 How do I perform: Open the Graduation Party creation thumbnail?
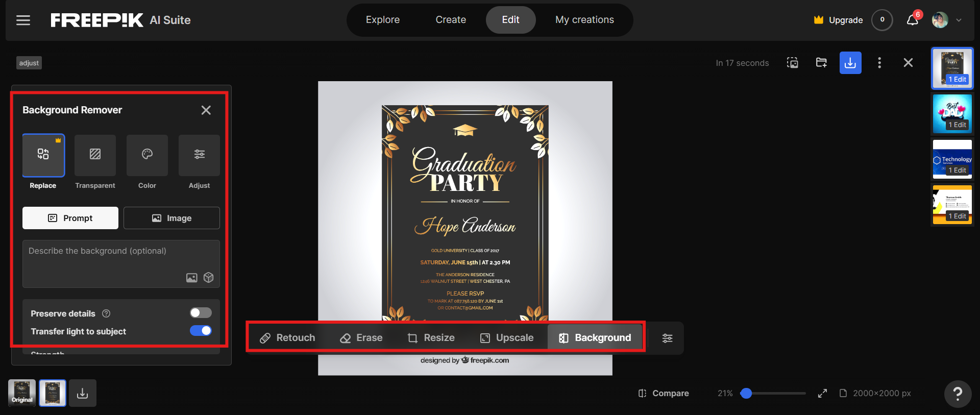(952, 68)
